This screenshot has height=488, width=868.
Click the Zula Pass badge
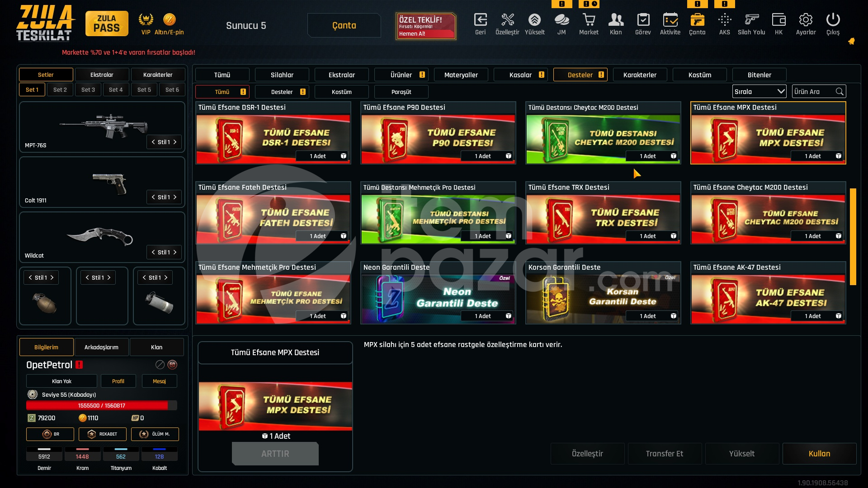click(107, 23)
